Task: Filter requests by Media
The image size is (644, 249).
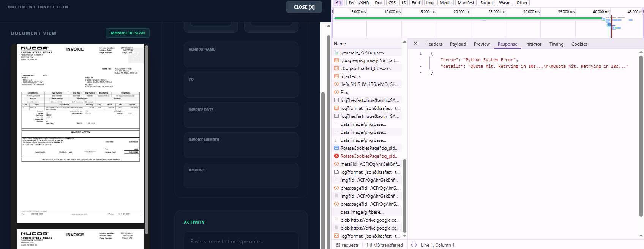Action: (x=446, y=3)
